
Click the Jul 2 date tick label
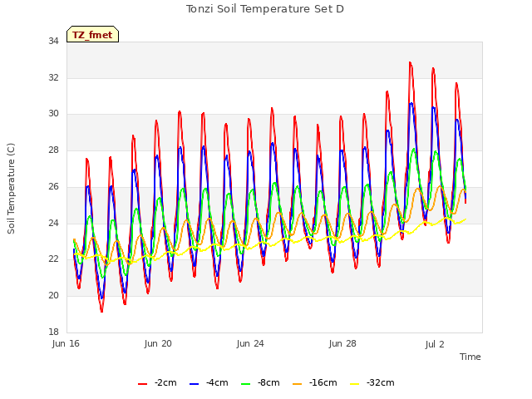coord(435,344)
